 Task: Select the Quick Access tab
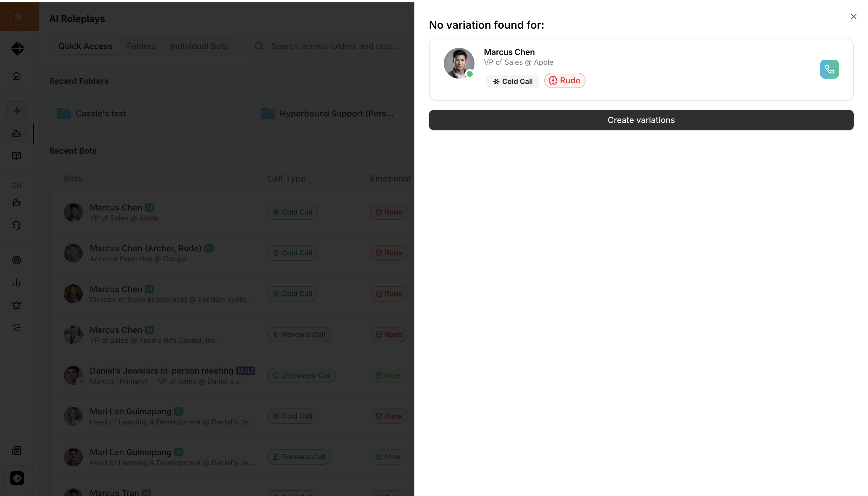(85, 46)
